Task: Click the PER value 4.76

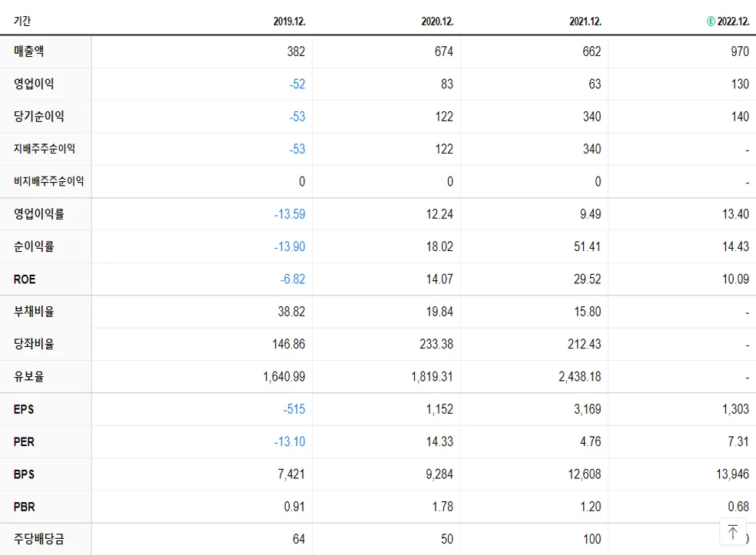Action: [x=591, y=442]
